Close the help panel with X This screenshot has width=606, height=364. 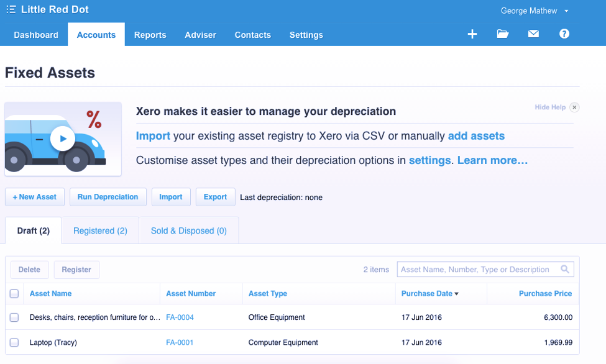574,107
